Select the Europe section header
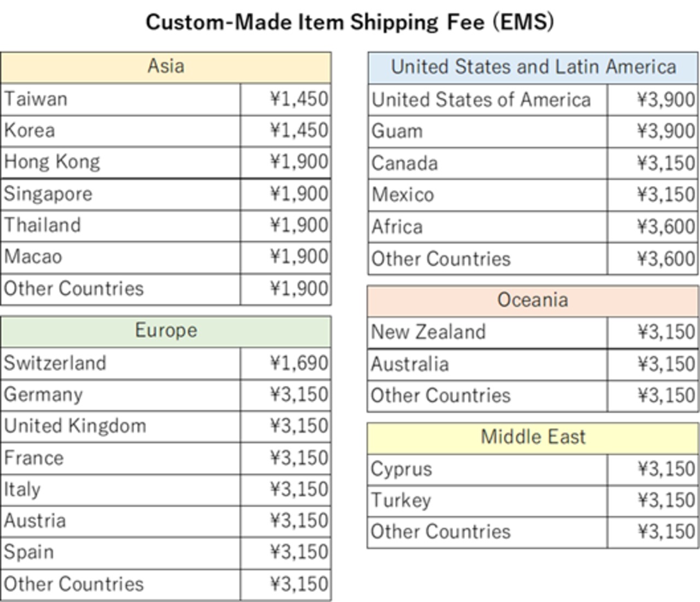The width and height of the screenshot is (700, 602). [166, 331]
